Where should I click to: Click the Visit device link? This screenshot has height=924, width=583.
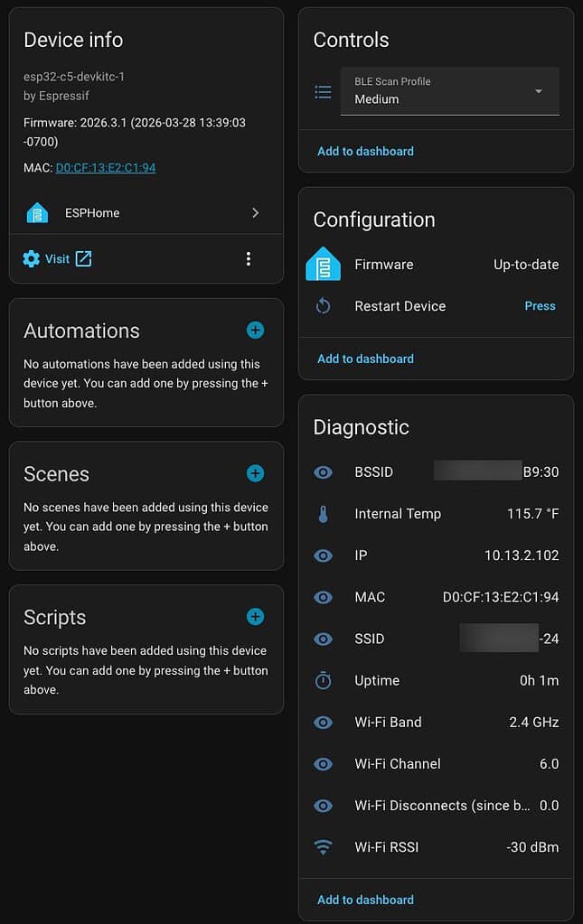(x=58, y=259)
